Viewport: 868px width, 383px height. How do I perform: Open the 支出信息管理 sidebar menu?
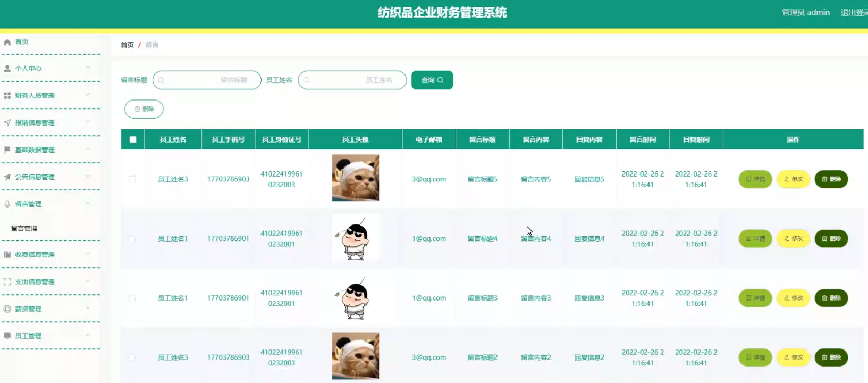35,282
